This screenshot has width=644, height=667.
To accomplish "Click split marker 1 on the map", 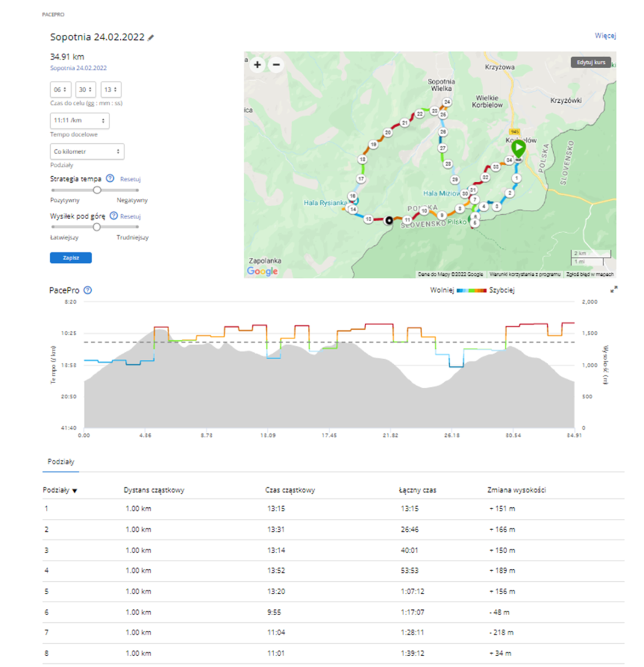I will pyautogui.click(x=516, y=178).
